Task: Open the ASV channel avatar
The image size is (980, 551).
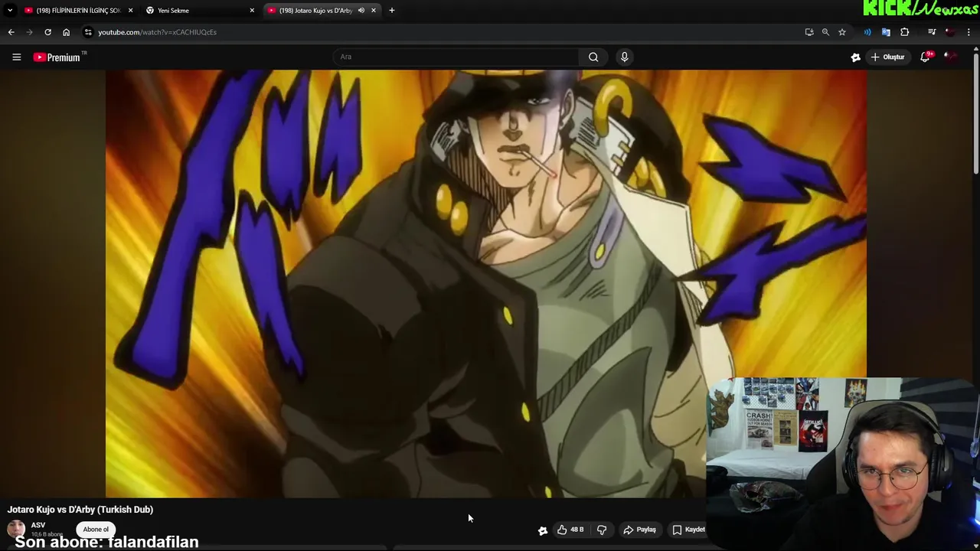Action: pos(15,529)
